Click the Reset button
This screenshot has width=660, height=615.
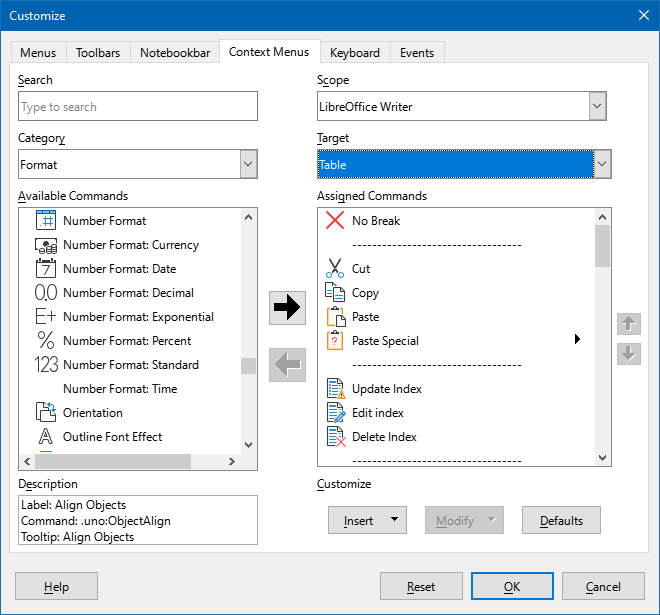pyautogui.click(x=421, y=586)
